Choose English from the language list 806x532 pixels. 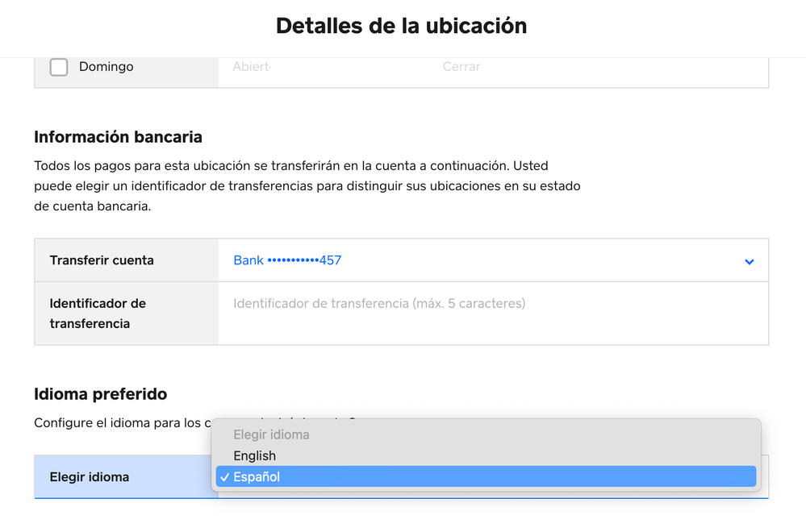pos(255,455)
